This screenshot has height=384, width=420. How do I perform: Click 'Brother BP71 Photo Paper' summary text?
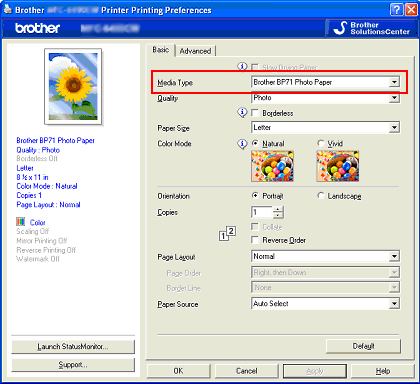[x=56, y=140]
